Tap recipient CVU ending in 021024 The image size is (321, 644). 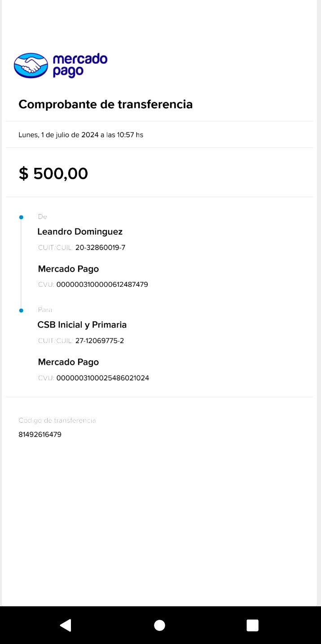coord(102,378)
